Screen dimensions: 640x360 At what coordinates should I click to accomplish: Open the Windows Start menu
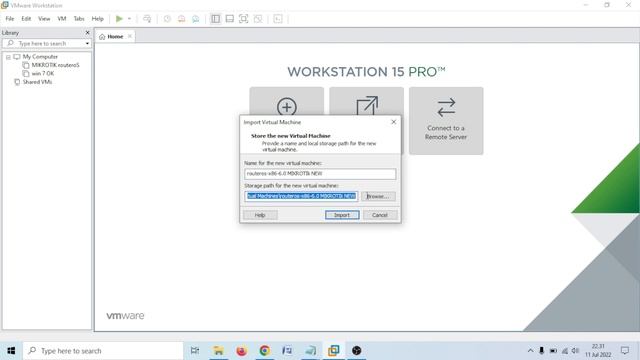(11, 351)
